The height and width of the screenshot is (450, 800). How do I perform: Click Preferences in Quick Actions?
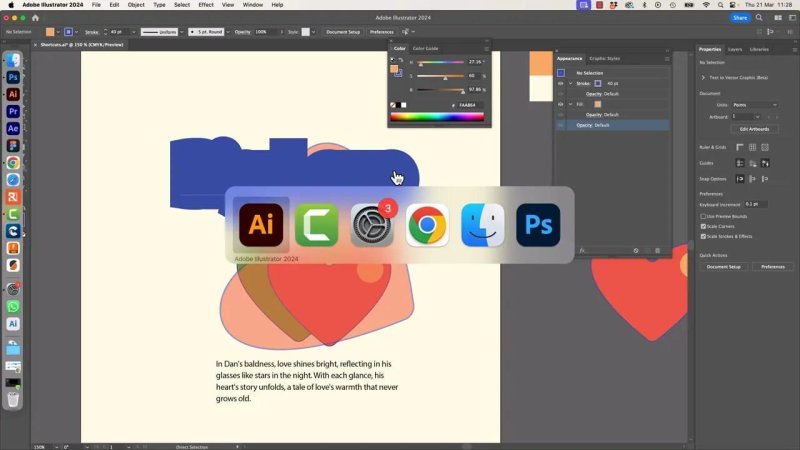tap(773, 267)
